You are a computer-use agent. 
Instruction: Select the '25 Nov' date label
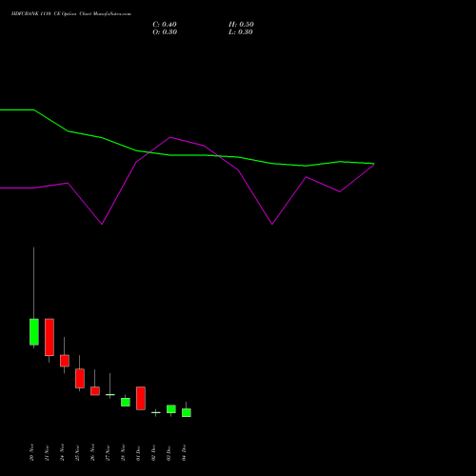77,452
